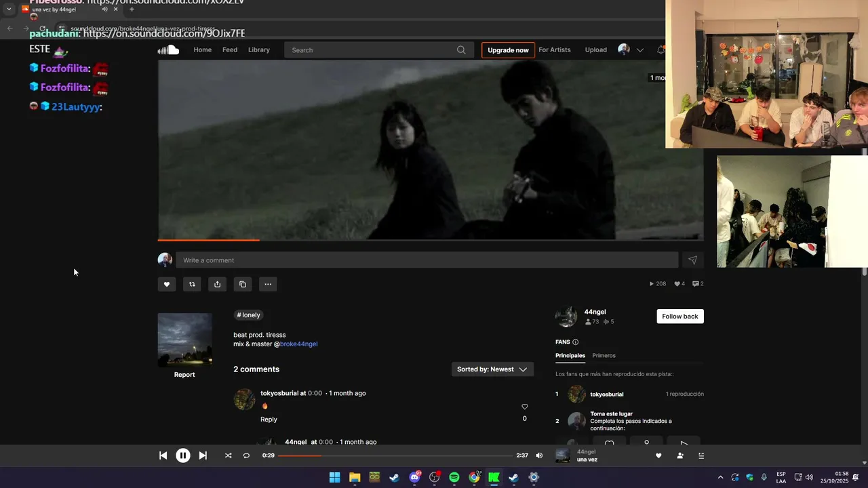Show hidden system tray icons
Image resolution: width=868 pixels, height=488 pixels.
click(720, 477)
